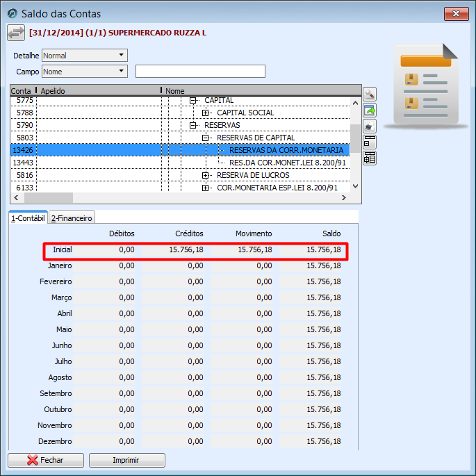Click the horizontal scroll right arrow
476x476 pixels.
(x=344, y=197)
